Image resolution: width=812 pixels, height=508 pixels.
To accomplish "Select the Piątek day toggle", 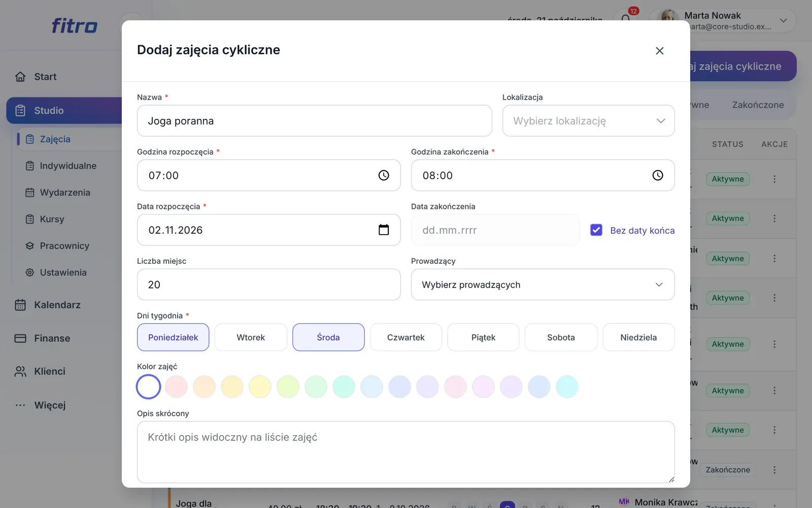I will click(483, 337).
